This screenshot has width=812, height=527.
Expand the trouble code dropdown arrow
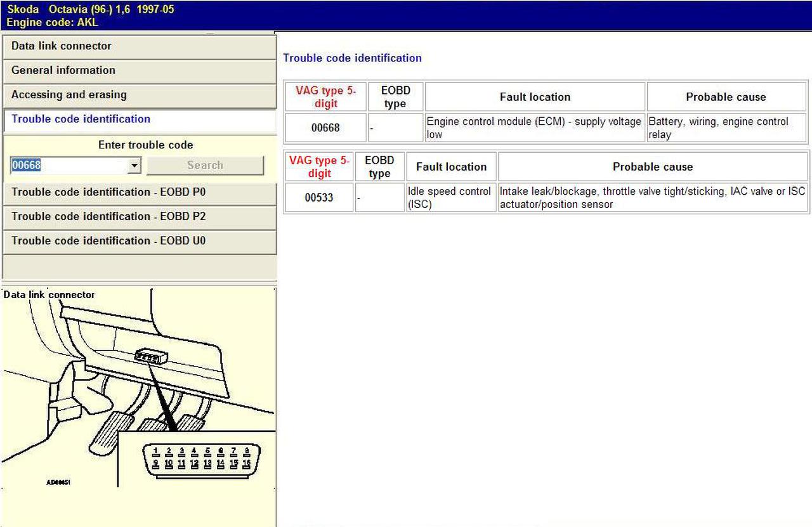(x=134, y=166)
